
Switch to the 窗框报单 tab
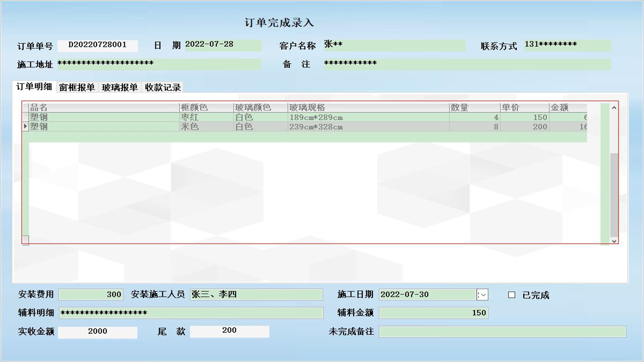(76, 87)
